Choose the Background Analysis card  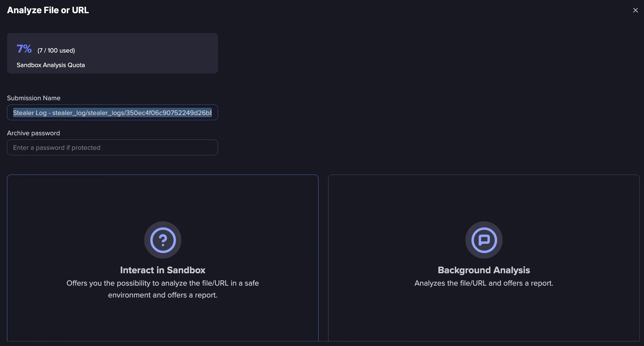point(484,258)
